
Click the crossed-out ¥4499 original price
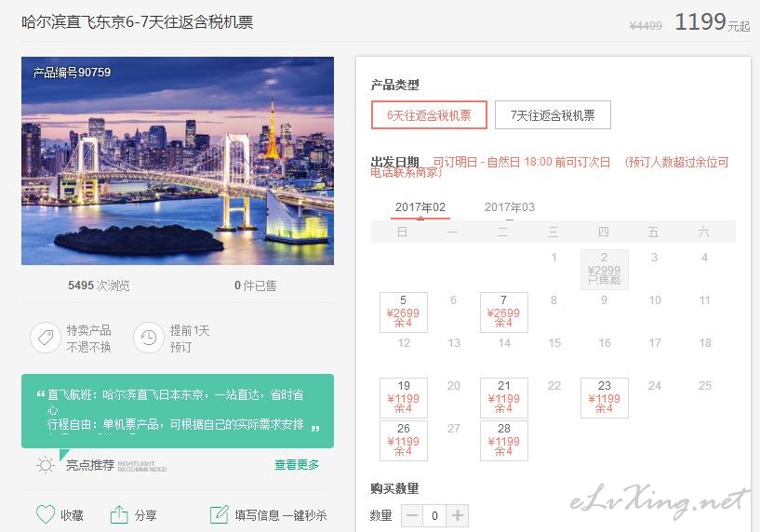(x=646, y=26)
